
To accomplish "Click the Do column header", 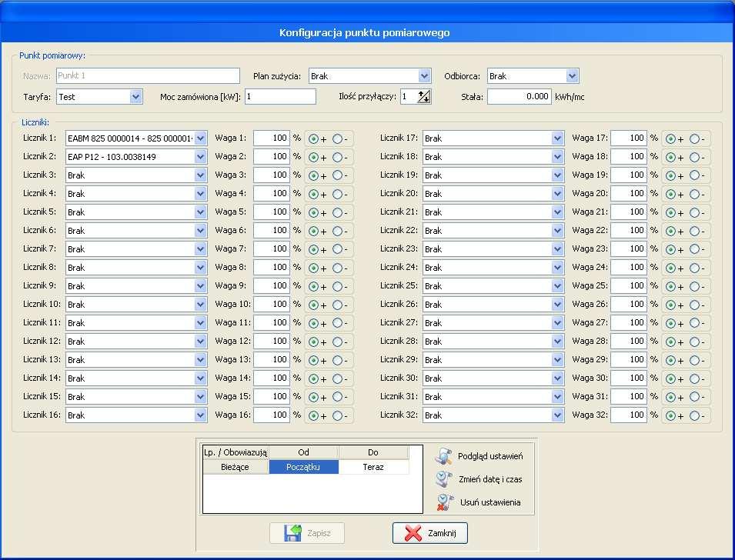I will pos(373,452).
